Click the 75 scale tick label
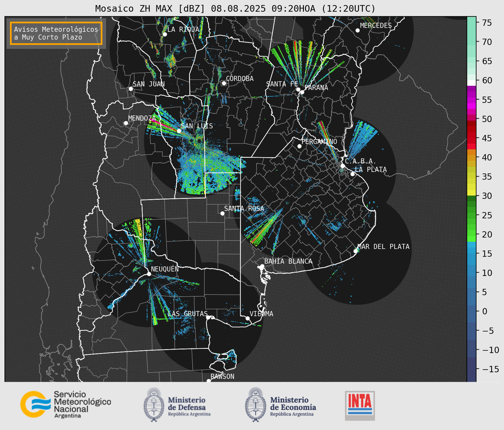This screenshot has height=430, width=504. 487,23
